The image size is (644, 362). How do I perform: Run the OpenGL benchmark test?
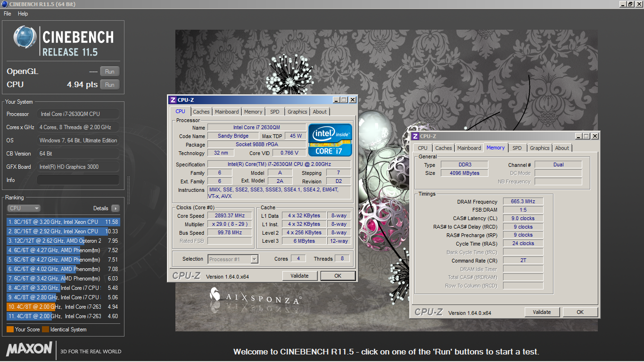click(109, 72)
